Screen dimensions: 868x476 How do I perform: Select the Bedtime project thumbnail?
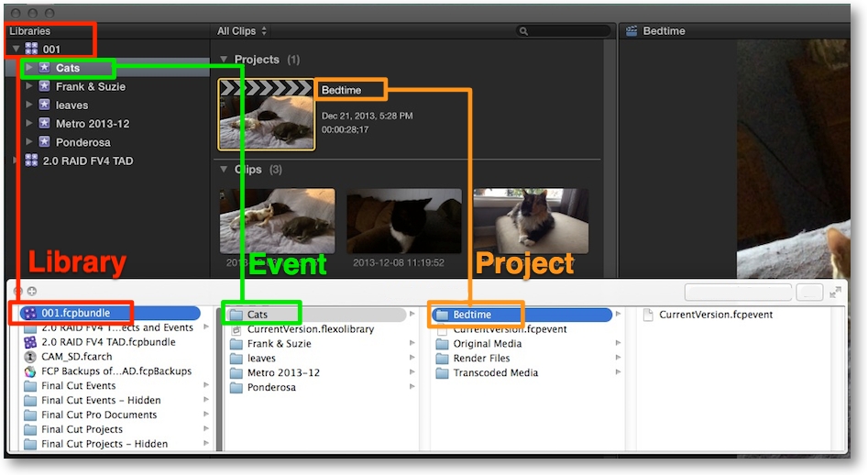267,115
